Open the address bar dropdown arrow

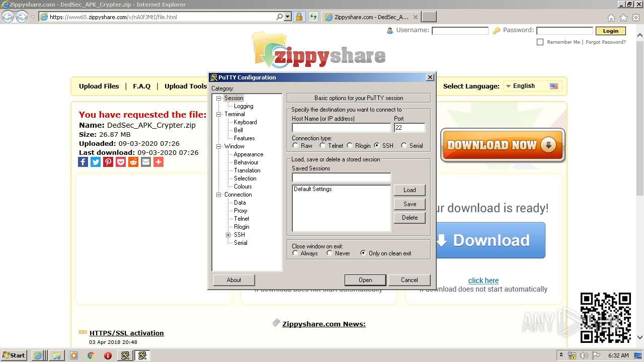click(x=288, y=17)
